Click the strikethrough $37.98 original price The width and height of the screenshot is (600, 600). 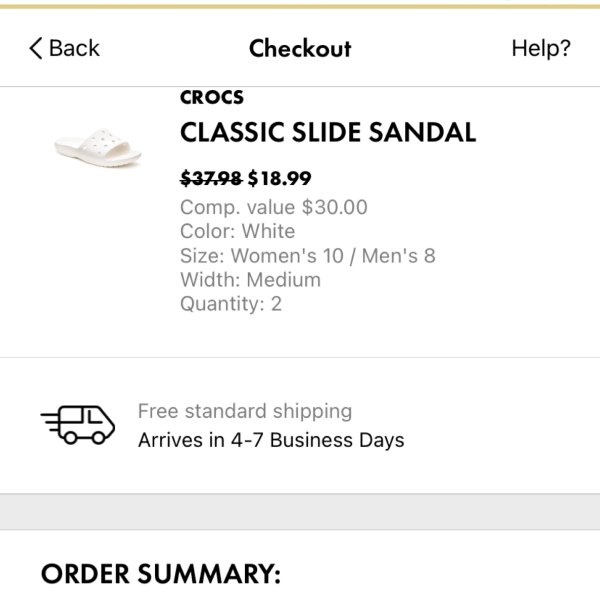coord(211,178)
